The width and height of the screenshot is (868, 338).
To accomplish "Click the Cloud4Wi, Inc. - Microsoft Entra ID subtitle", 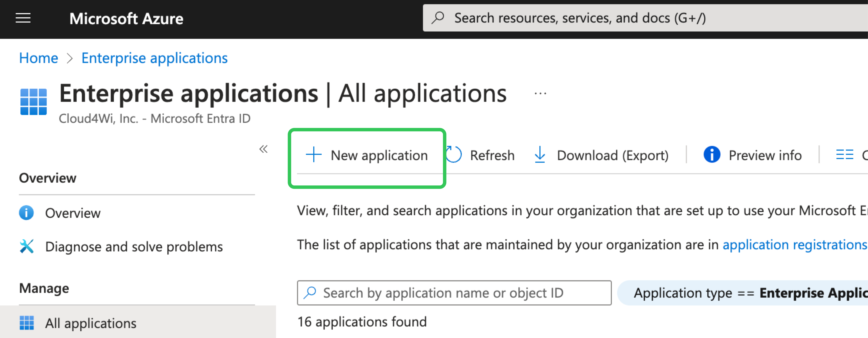I will (x=155, y=119).
